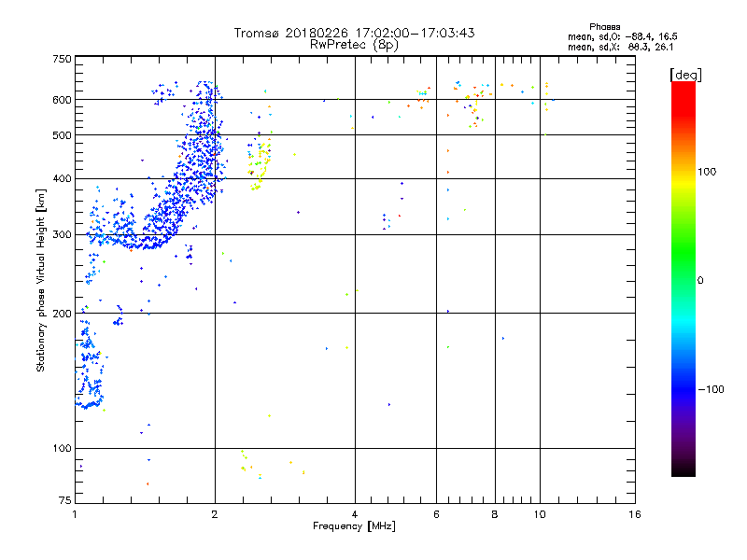Screen dimensions: 747x560
Task: Click the x-axis tick label '2'
Action: point(215,514)
